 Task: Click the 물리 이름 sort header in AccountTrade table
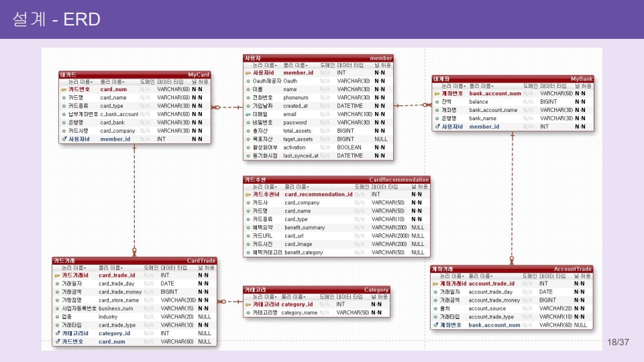click(481, 276)
